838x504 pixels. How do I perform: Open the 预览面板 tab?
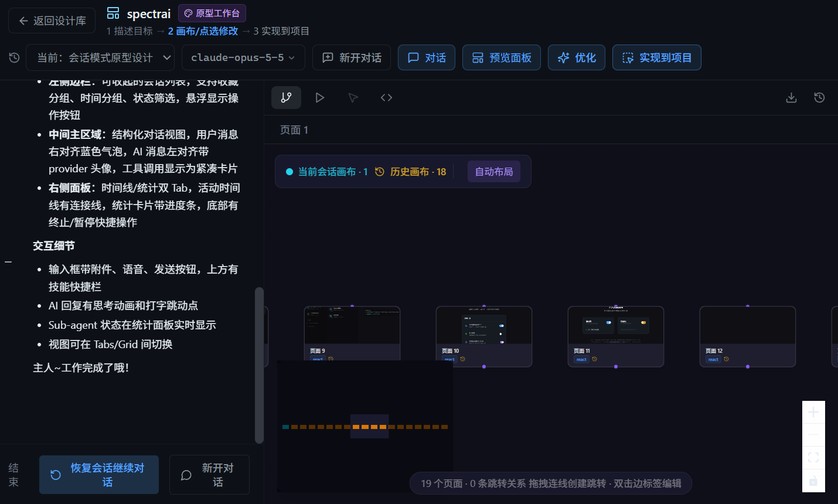[x=502, y=57]
